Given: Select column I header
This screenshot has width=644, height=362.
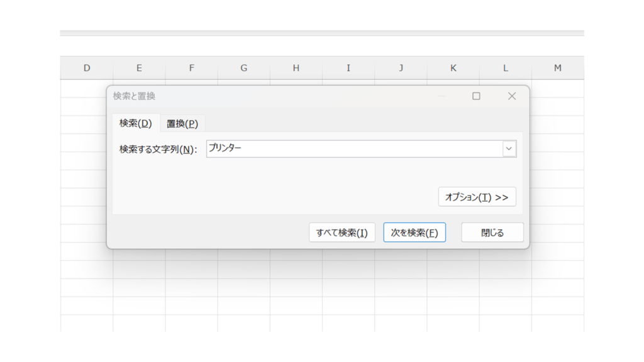Looking at the screenshot, I should [x=348, y=68].
